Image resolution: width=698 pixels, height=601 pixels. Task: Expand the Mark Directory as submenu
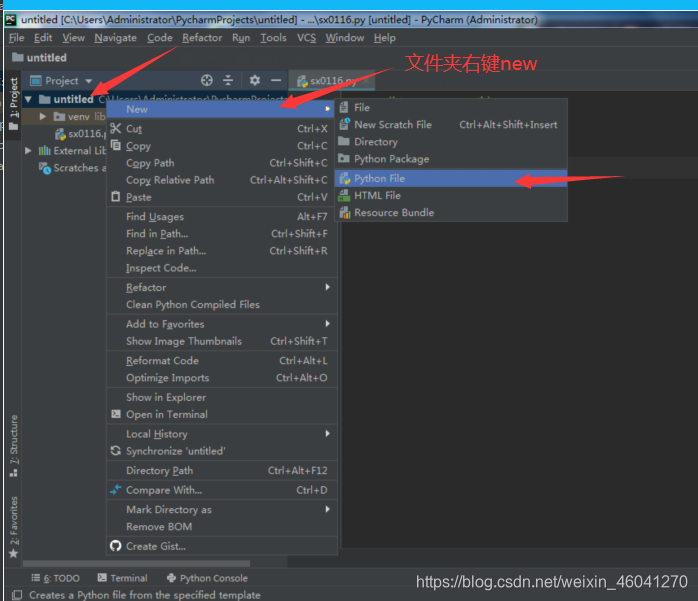point(328,509)
